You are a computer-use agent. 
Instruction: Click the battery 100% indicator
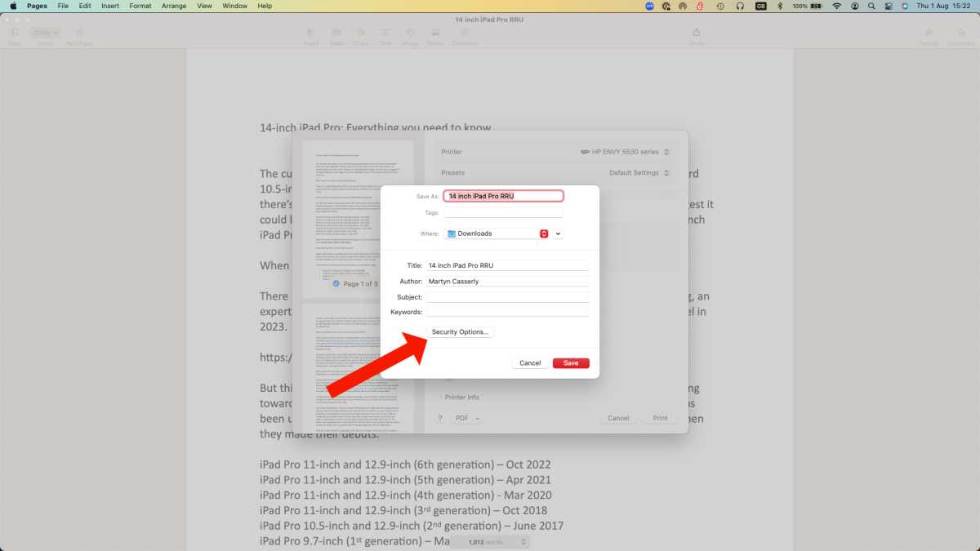click(x=808, y=6)
